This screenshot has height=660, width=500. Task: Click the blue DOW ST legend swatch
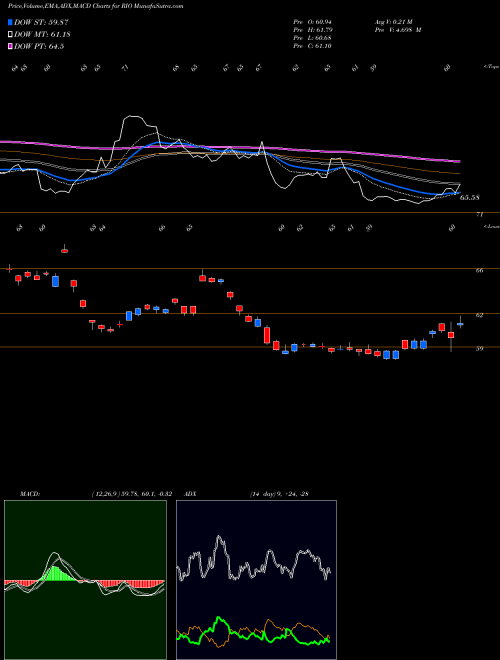pos(10,22)
